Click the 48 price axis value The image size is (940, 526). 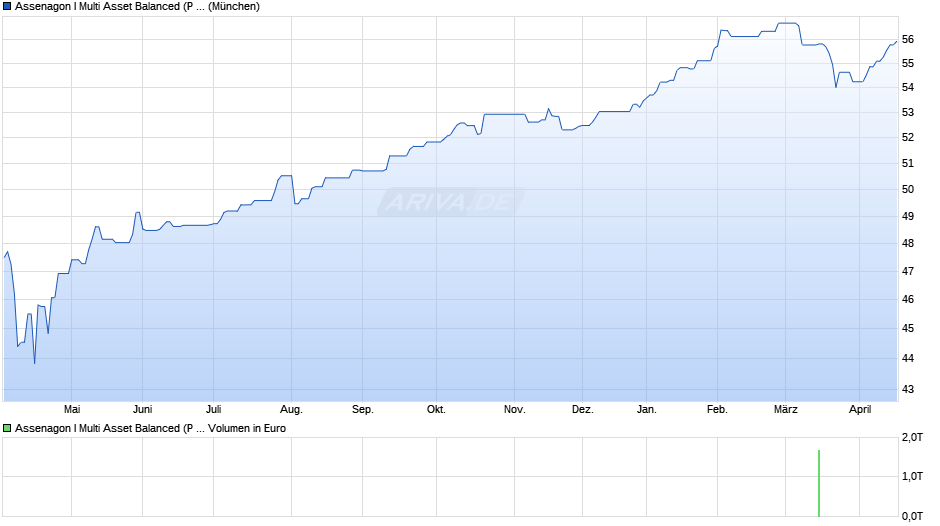click(x=908, y=244)
